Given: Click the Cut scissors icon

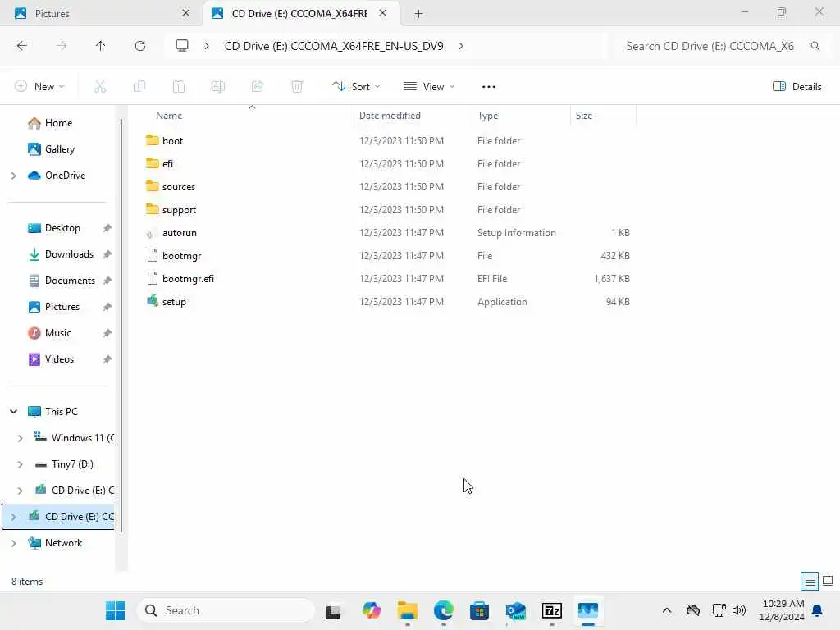Looking at the screenshot, I should [100, 87].
